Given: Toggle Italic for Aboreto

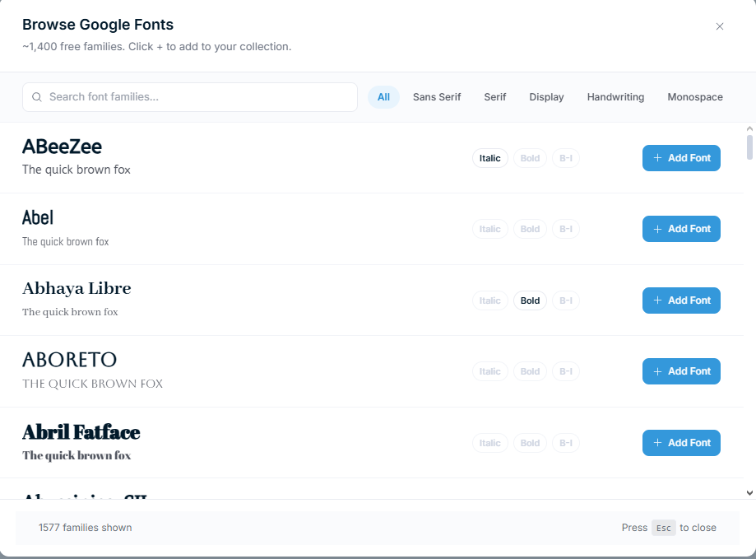Looking at the screenshot, I should click(x=489, y=371).
